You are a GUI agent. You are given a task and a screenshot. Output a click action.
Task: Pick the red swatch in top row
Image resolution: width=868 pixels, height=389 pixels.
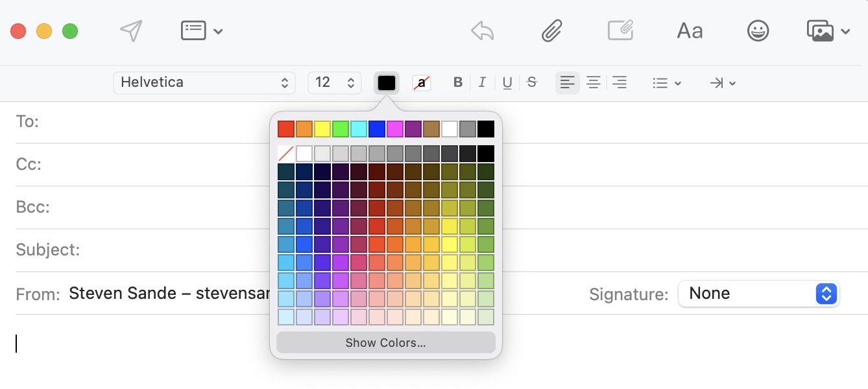(286, 129)
